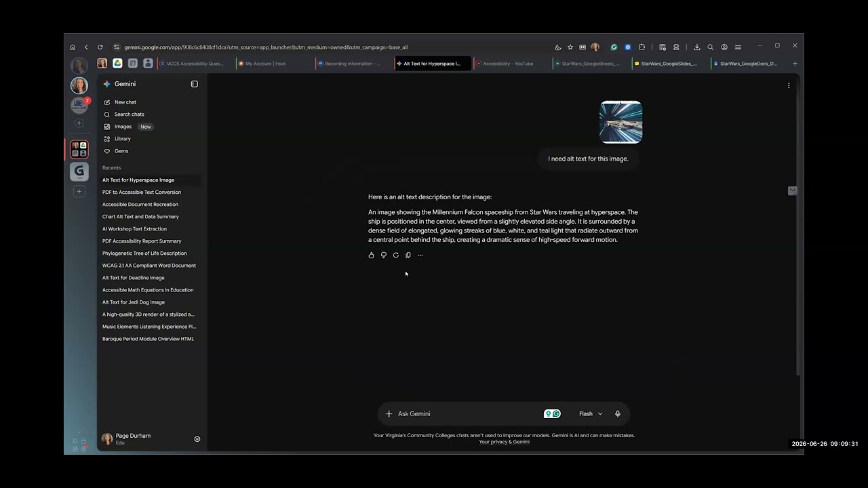The image size is (868, 488).
Task: Open a new browser tab with plus
Action: pos(795,64)
